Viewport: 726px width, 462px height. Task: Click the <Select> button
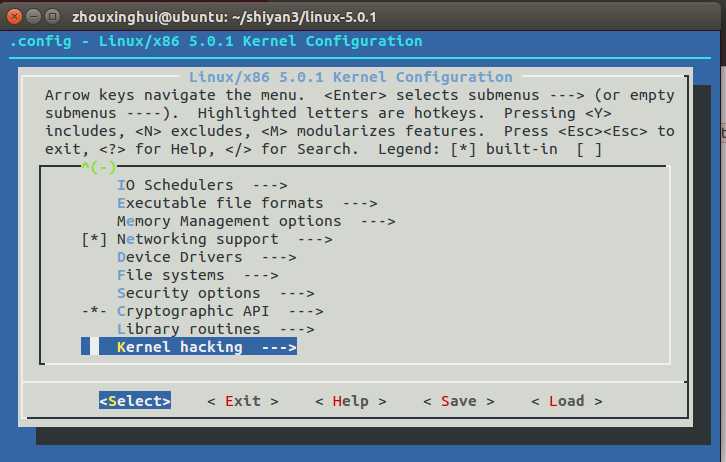pyautogui.click(x=135, y=401)
